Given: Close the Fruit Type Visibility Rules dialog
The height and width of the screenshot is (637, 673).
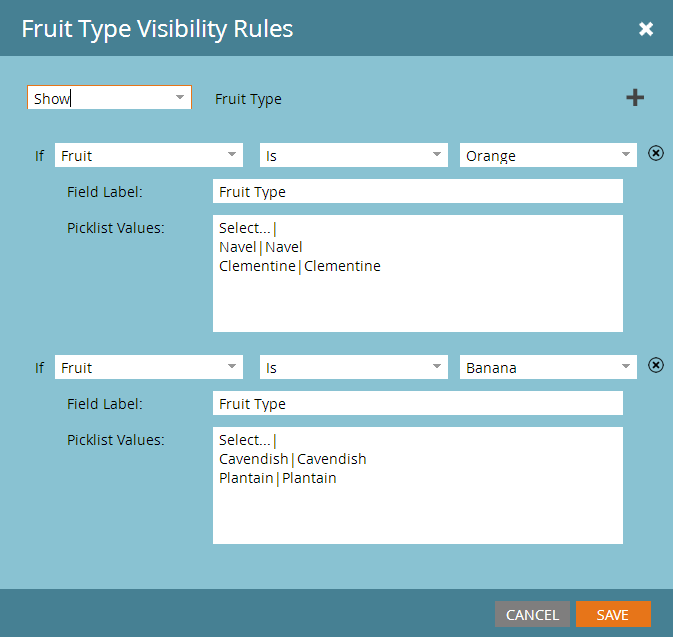Looking at the screenshot, I should (x=646, y=29).
